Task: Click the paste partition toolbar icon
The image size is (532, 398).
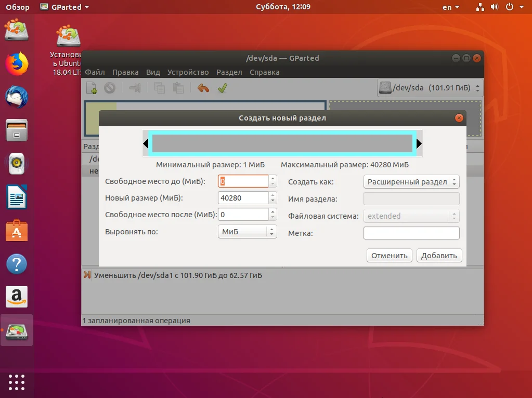Action: (178, 88)
